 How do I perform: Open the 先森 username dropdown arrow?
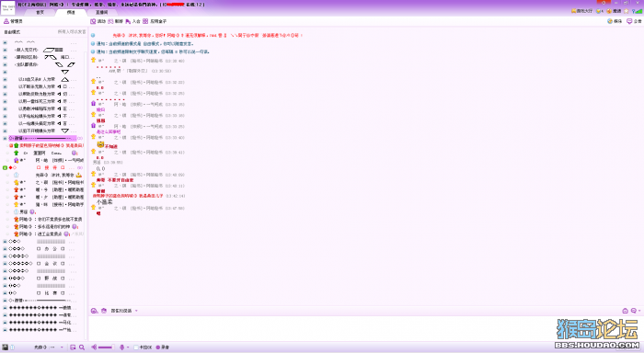pyautogui.click(x=62, y=347)
